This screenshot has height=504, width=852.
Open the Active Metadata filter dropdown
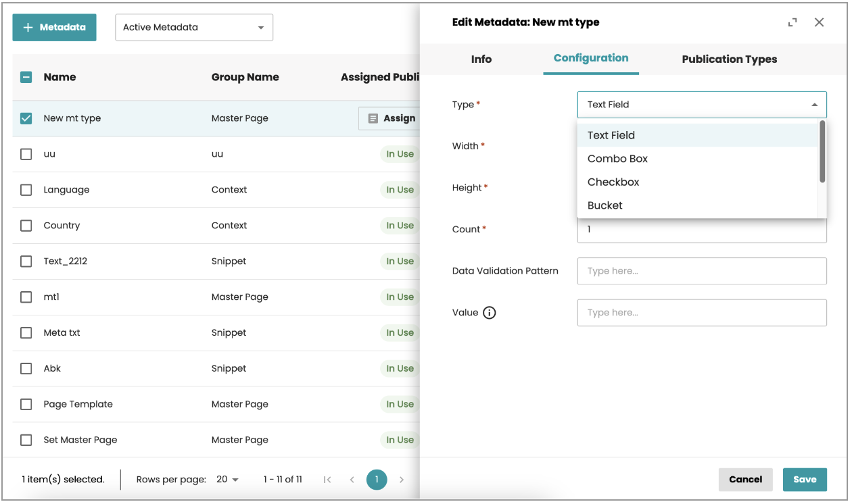click(x=194, y=28)
